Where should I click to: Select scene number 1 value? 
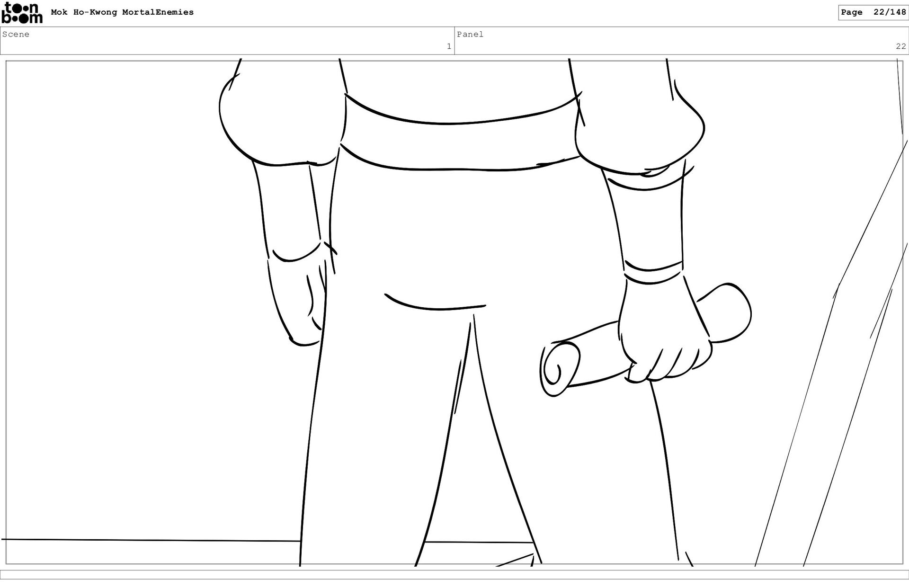(x=448, y=46)
